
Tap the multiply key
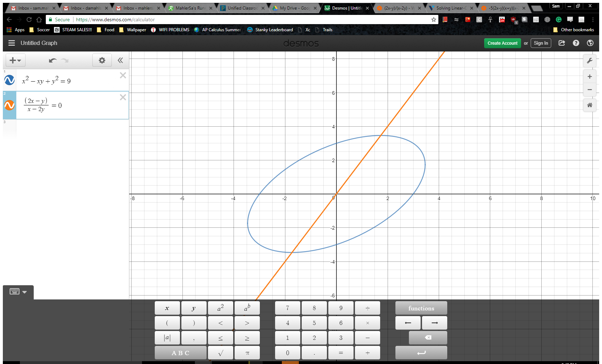click(367, 323)
